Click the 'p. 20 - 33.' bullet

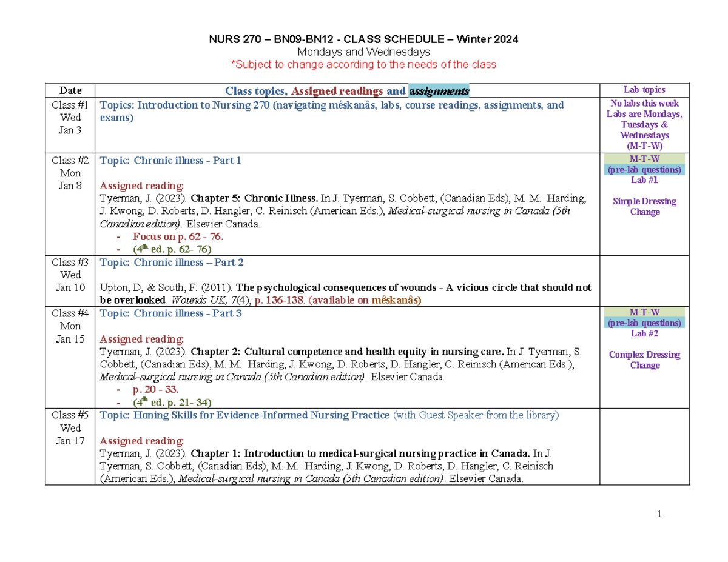coord(155,389)
